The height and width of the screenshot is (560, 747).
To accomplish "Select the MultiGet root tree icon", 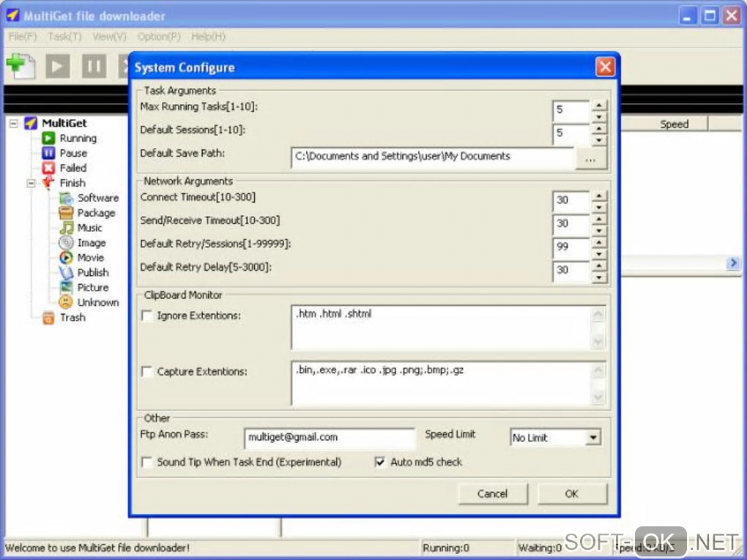I will coord(31,123).
